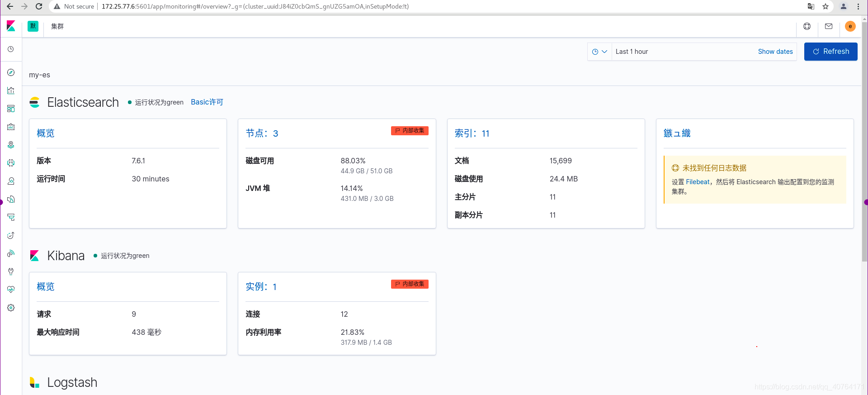Click the Not secure warning icon

click(57, 6)
